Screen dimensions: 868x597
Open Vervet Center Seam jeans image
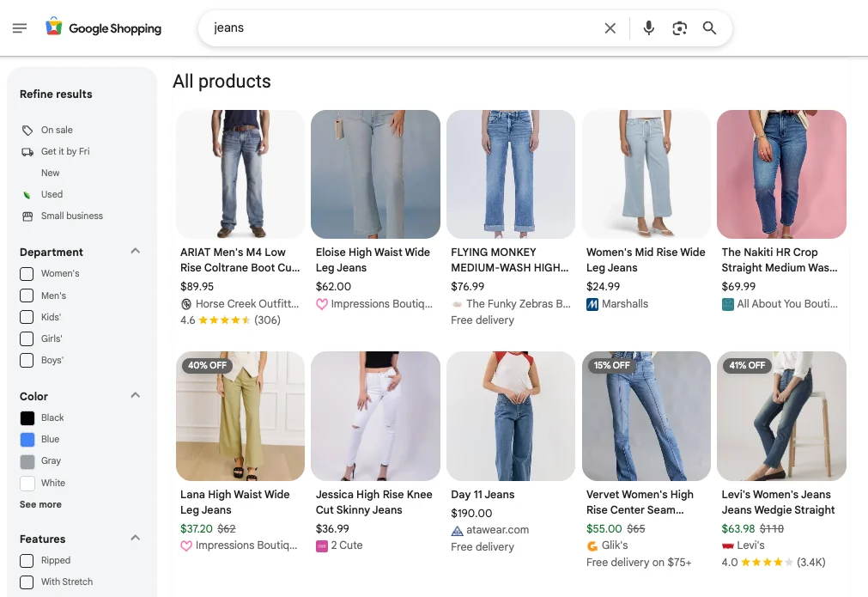[x=646, y=416]
